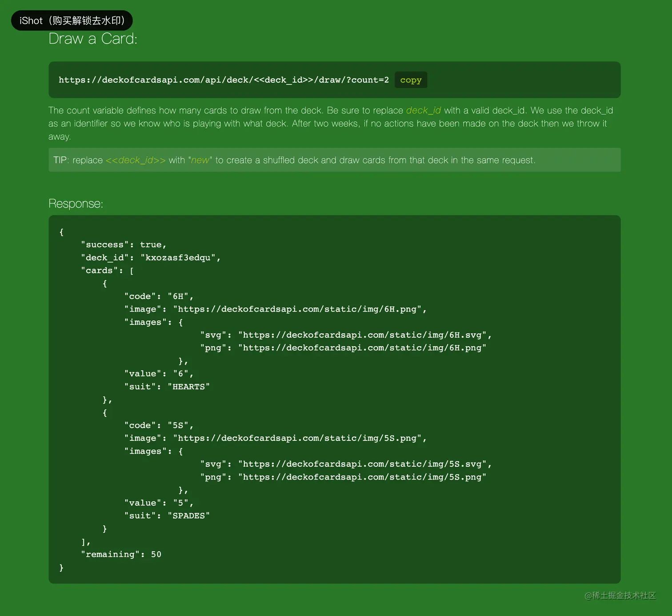Click the "SPADES" suit value
Viewport: 672px width, 616px height.
coord(188,516)
